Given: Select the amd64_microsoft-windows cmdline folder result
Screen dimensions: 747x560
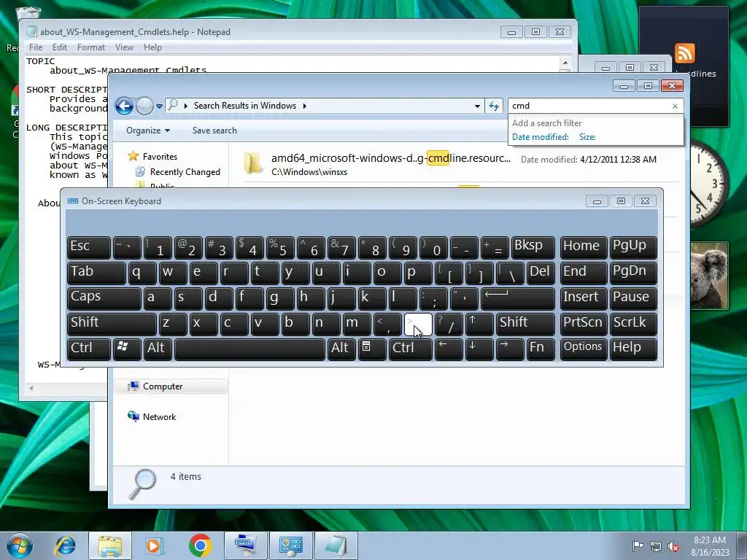Looking at the screenshot, I should (x=450, y=164).
